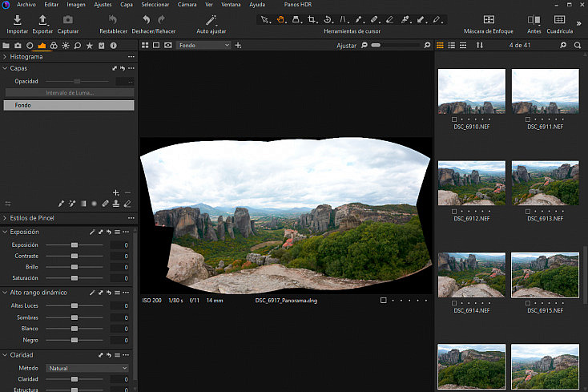Screen dimensions: 588x392
Task: Adjust the Sombras slider handle
Action: coord(75,317)
